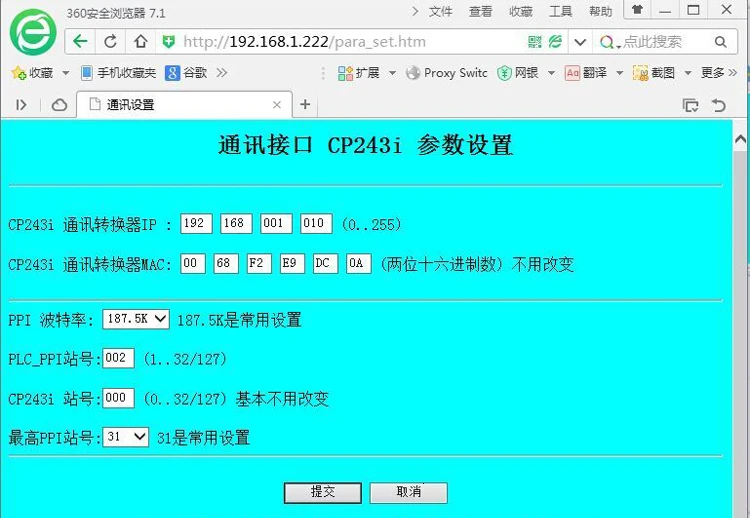The width and height of the screenshot is (750, 518).
Task: Click the green security shield icon
Action: 168,42
